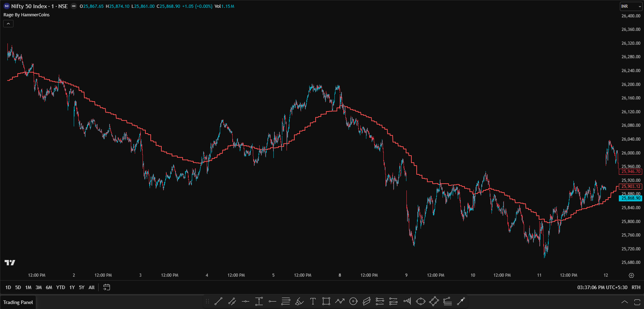Select the Rectangle shape tool
644x309 pixels.
coord(326,302)
